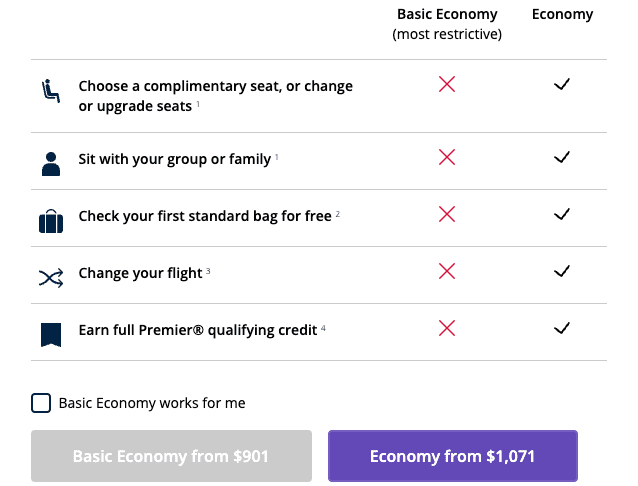Click red X for Premier qualifying credit
The height and width of the screenshot is (486, 638).
click(x=447, y=328)
